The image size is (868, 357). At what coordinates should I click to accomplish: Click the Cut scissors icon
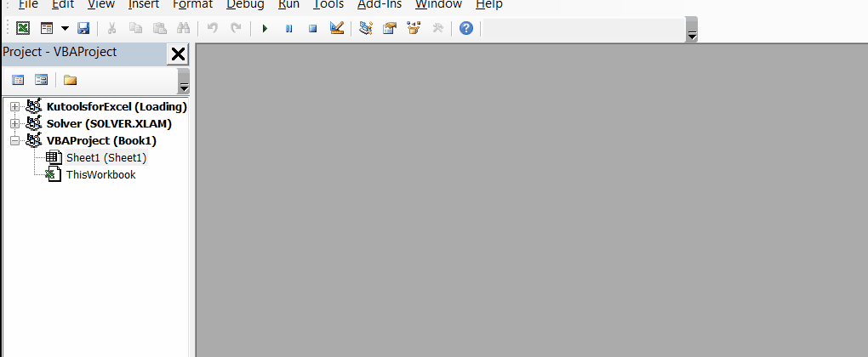point(111,28)
